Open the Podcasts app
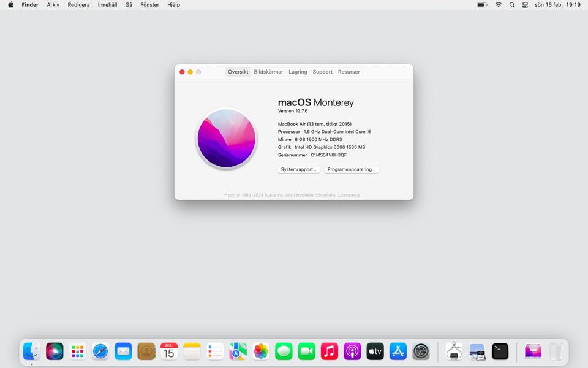The image size is (588, 368). coord(352,351)
